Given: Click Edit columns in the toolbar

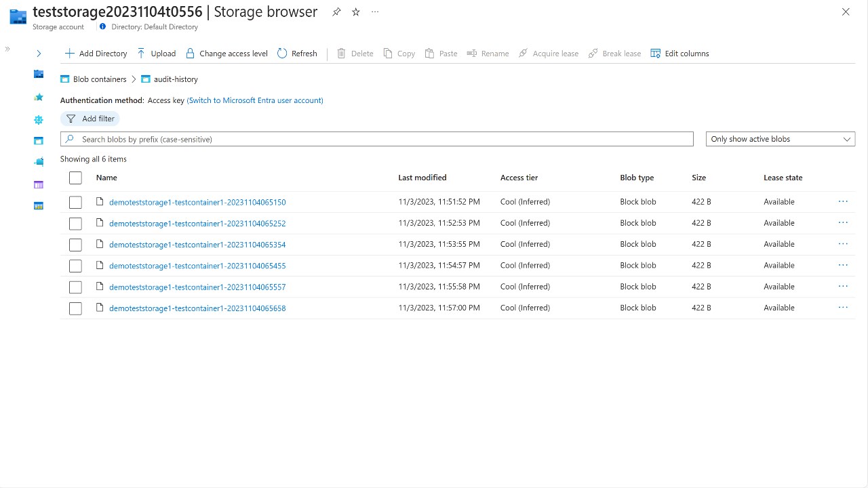Looking at the screenshot, I should point(679,54).
